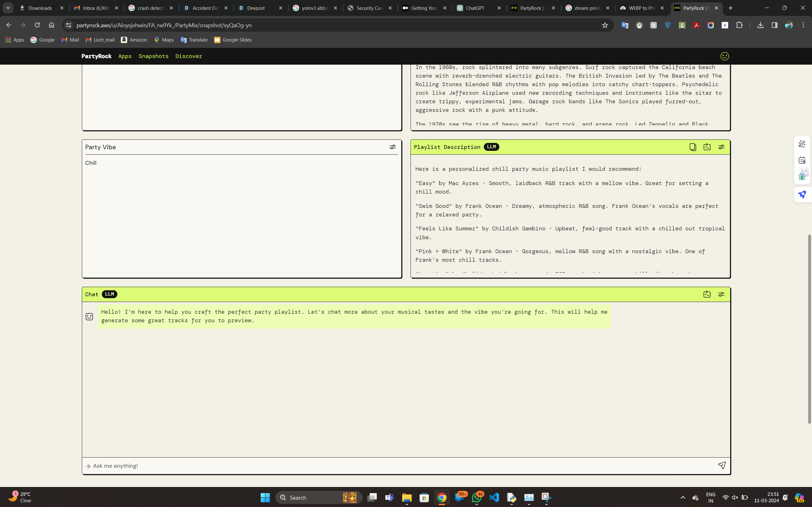812x507 pixels.
Task: Expand the tab search dropdown
Action: tap(8, 8)
